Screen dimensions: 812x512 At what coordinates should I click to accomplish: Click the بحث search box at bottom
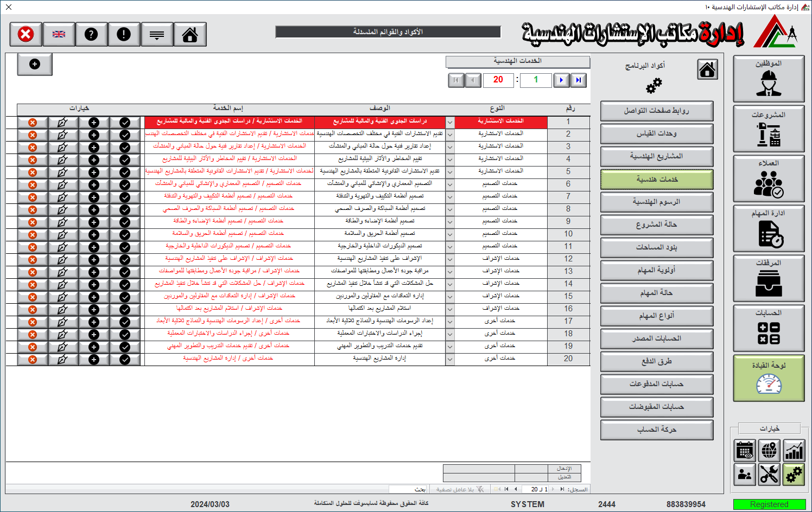point(407,489)
